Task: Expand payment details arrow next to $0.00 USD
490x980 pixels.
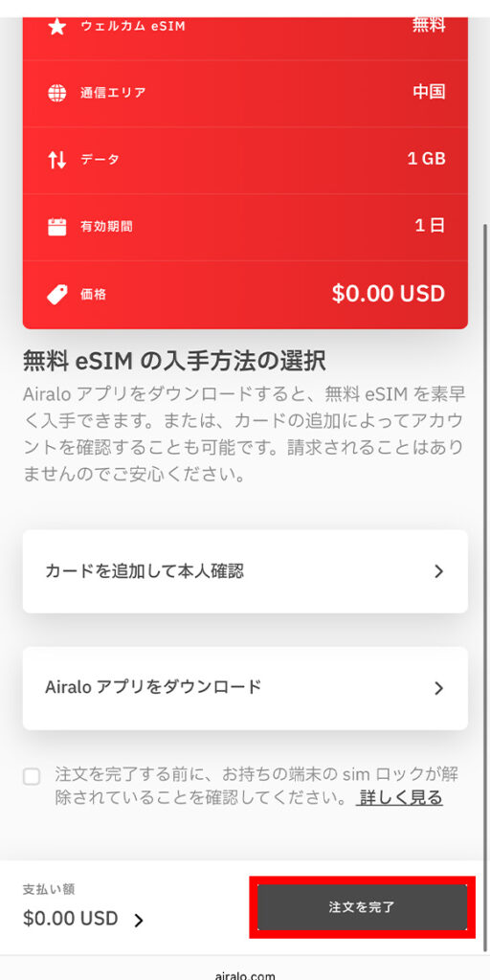Action: [x=139, y=920]
